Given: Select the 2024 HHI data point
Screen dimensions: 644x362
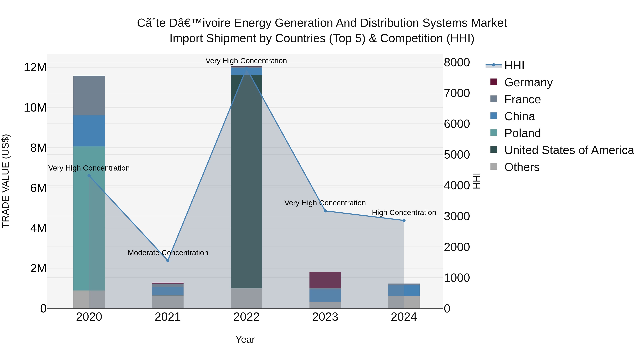Looking at the screenshot, I should click(x=404, y=220).
